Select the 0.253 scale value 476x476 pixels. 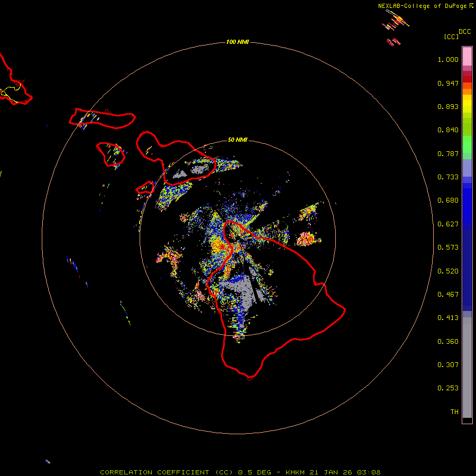pos(448,388)
